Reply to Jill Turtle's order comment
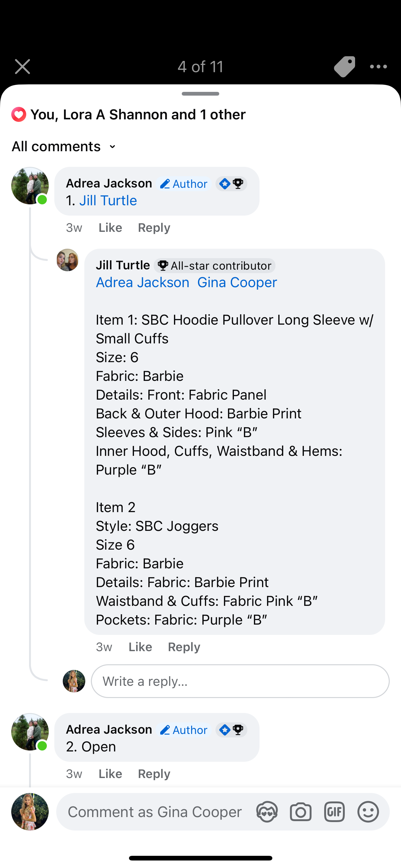Viewport: 401px width, 868px height. [184, 647]
